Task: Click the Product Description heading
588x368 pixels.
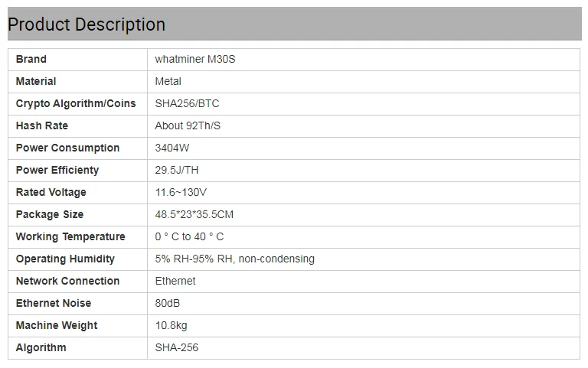Action: point(87,24)
